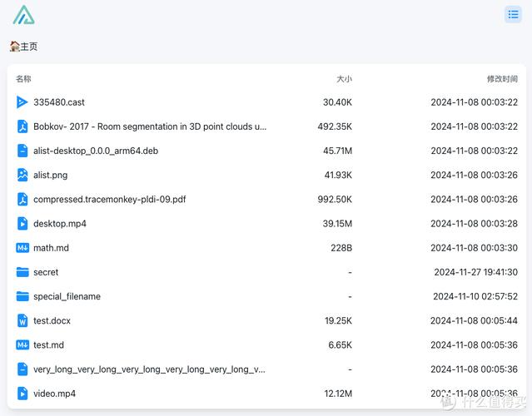Click the home house icon in breadcrumb
Viewport: 532px width, 416px height.
pyautogui.click(x=14, y=47)
